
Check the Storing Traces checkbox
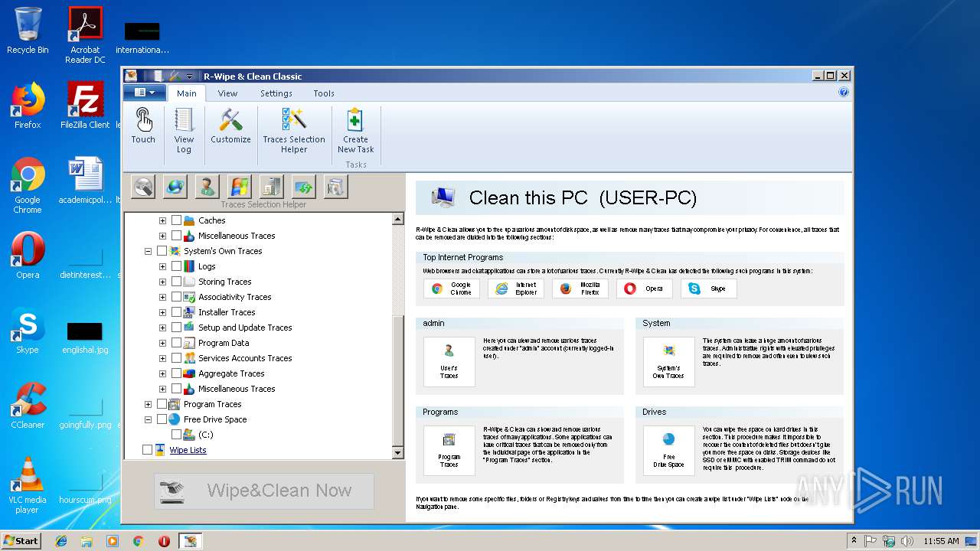coord(176,282)
